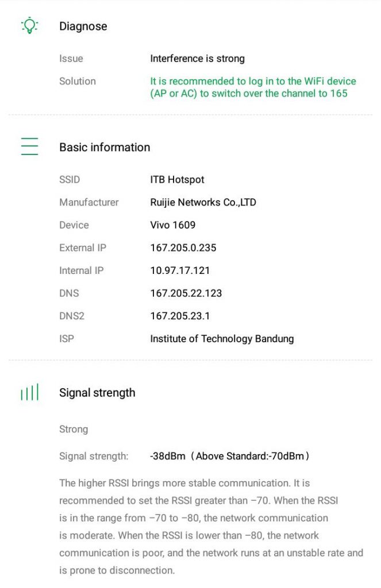Screen dimensions: 381x588
Task: Tap the SSID value ITB Hotspot
Action: [x=177, y=180]
